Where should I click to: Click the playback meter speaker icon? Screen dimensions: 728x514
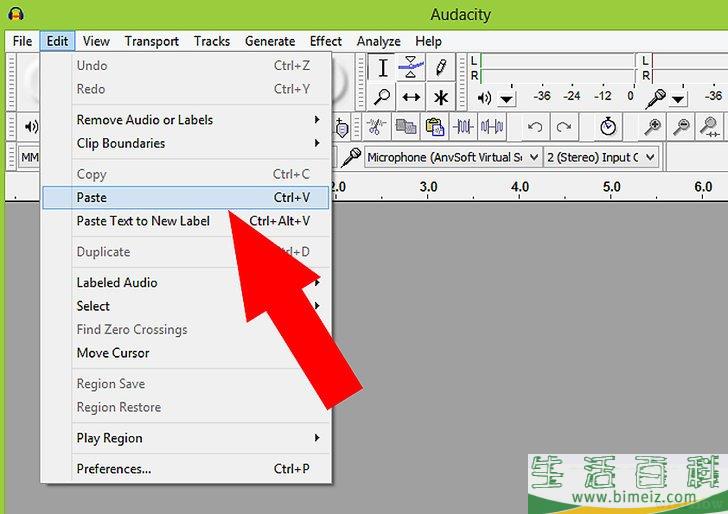click(484, 98)
